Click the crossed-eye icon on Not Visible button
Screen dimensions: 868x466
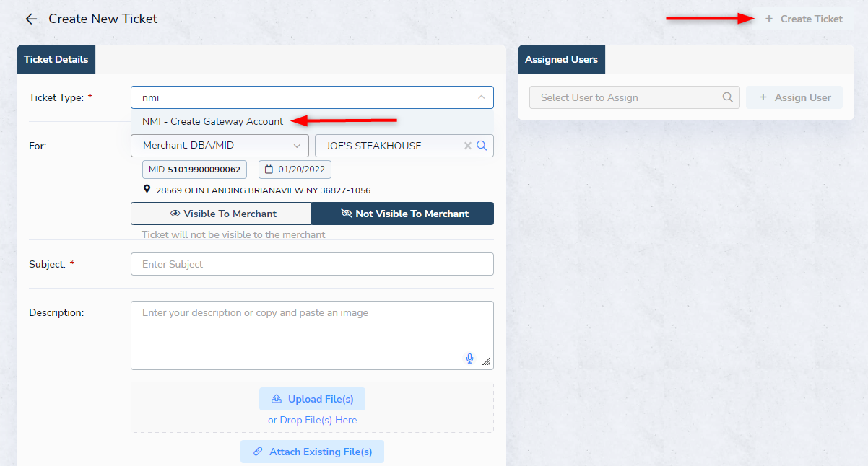point(346,214)
